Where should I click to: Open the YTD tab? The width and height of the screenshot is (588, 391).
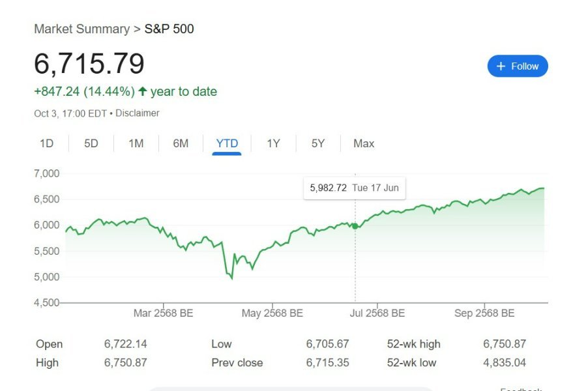227,143
